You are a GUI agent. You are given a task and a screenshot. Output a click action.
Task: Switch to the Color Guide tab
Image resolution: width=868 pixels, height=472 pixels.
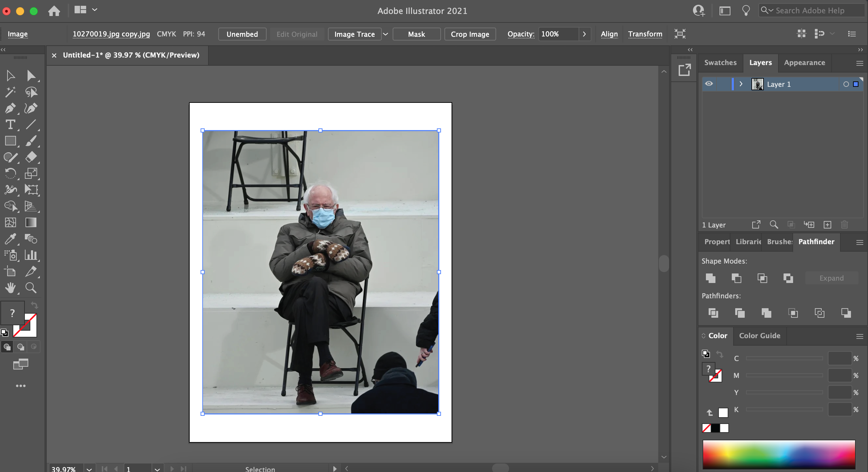tap(759, 336)
